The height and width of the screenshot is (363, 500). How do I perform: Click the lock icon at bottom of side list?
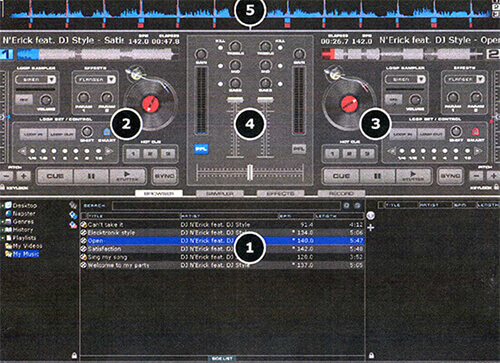[371, 355]
